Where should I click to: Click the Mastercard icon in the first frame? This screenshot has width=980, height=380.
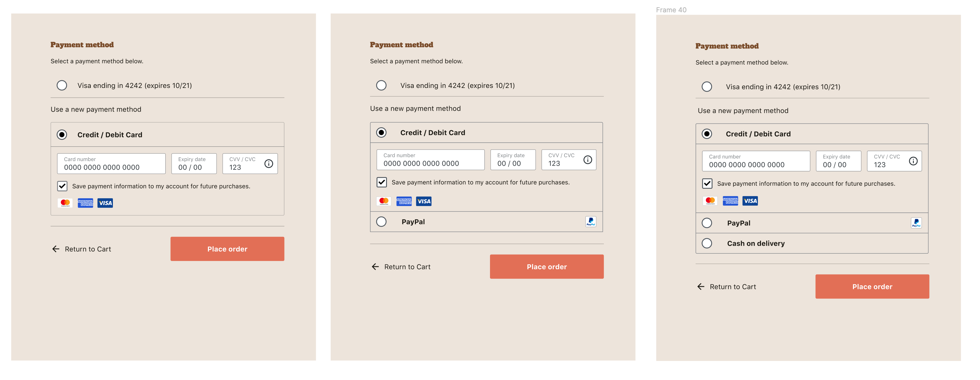[65, 203]
